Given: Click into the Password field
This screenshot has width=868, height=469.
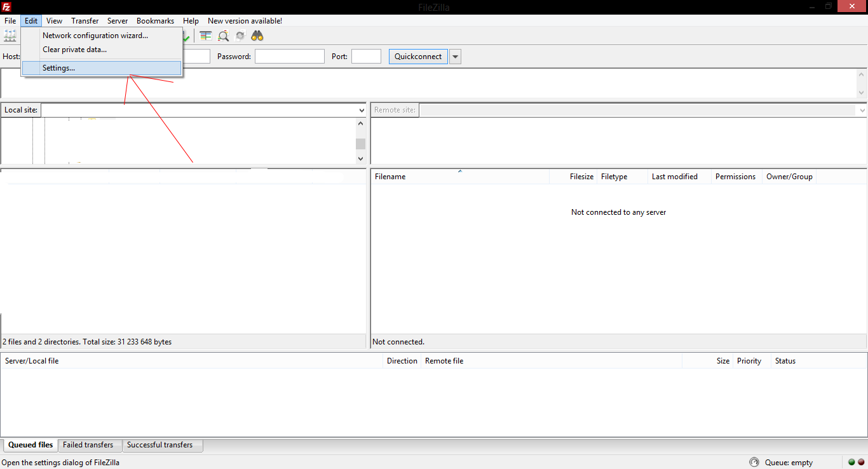Looking at the screenshot, I should pos(290,57).
